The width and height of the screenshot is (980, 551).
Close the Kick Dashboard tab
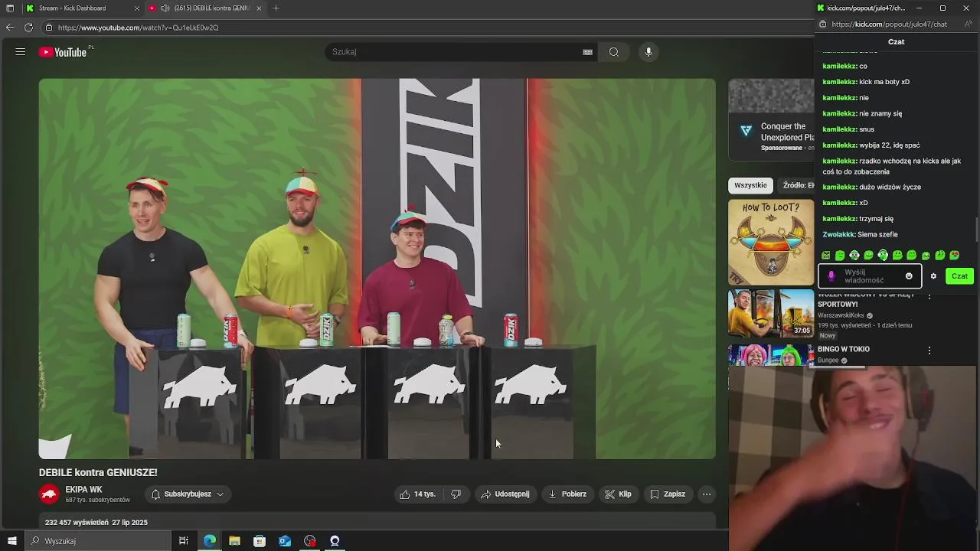point(137,8)
